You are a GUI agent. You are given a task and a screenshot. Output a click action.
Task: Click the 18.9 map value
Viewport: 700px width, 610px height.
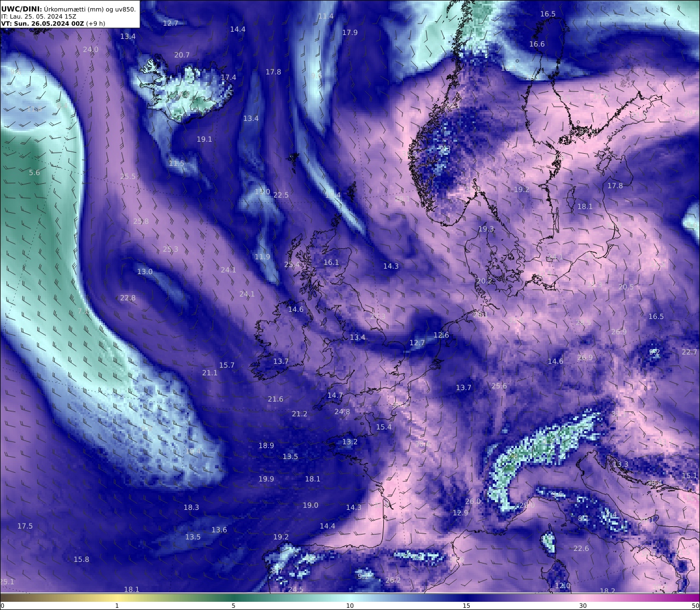pyautogui.click(x=266, y=445)
